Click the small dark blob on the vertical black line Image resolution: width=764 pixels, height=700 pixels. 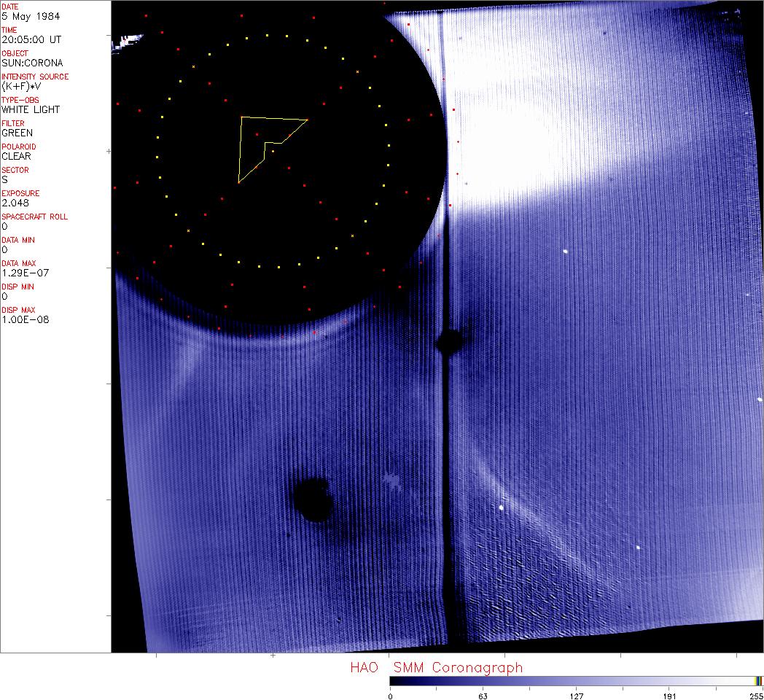pos(450,341)
